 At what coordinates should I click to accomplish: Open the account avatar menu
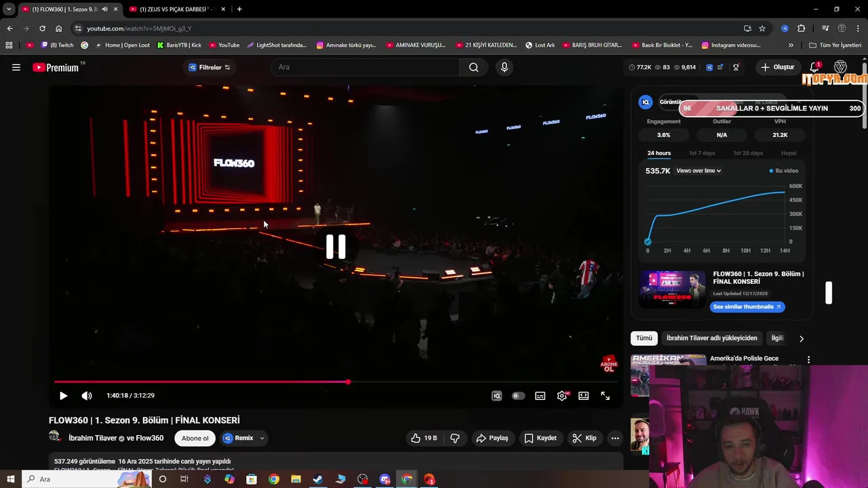[x=840, y=67]
